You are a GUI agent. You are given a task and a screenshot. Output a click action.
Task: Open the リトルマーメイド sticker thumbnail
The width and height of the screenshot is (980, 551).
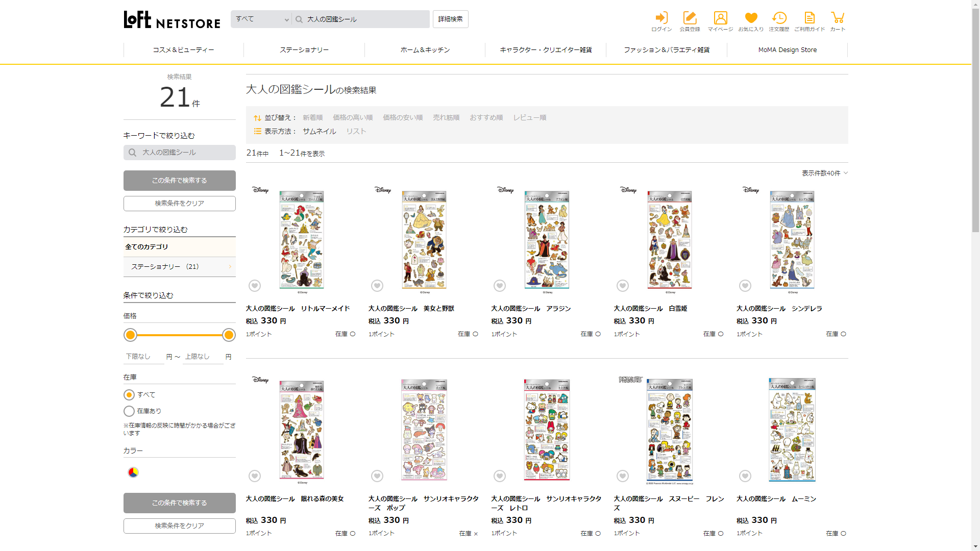coord(302,240)
